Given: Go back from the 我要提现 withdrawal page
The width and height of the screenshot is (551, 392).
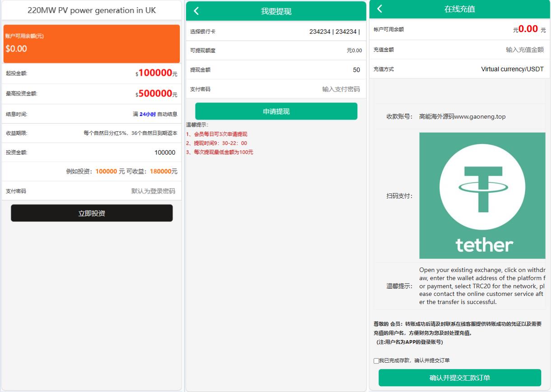Looking at the screenshot, I should pyautogui.click(x=196, y=11).
